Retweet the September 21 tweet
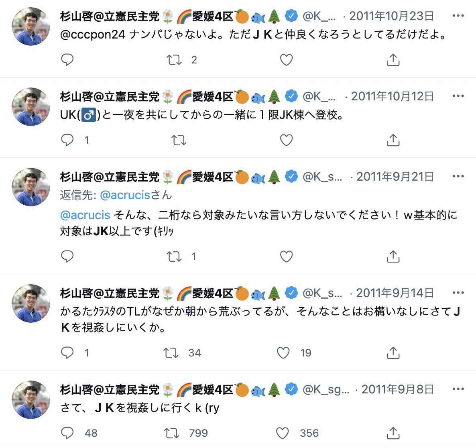 click(x=174, y=257)
